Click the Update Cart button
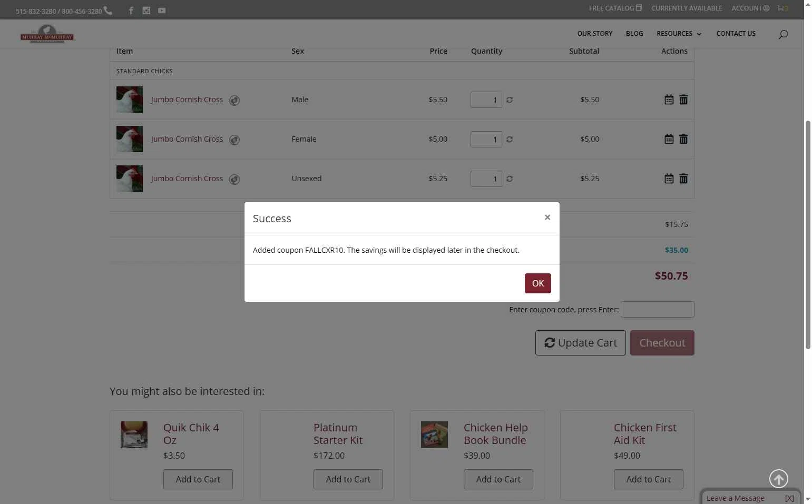The width and height of the screenshot is (812, 504). coord(581,343)
